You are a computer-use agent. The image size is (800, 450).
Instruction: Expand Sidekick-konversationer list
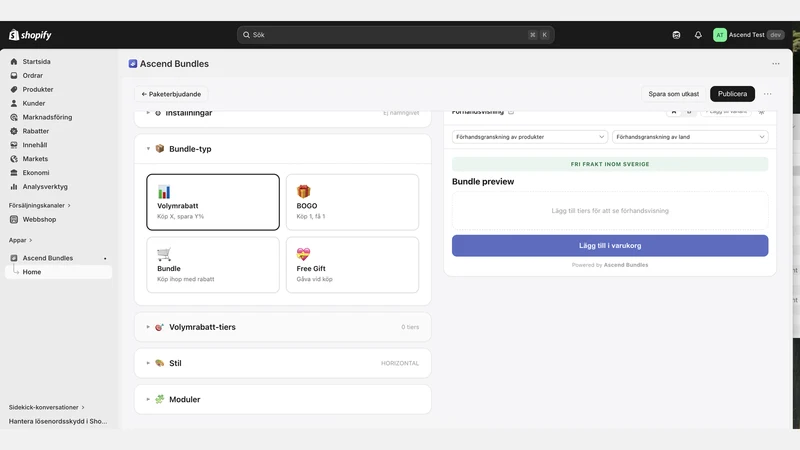(x=46, y=408)
